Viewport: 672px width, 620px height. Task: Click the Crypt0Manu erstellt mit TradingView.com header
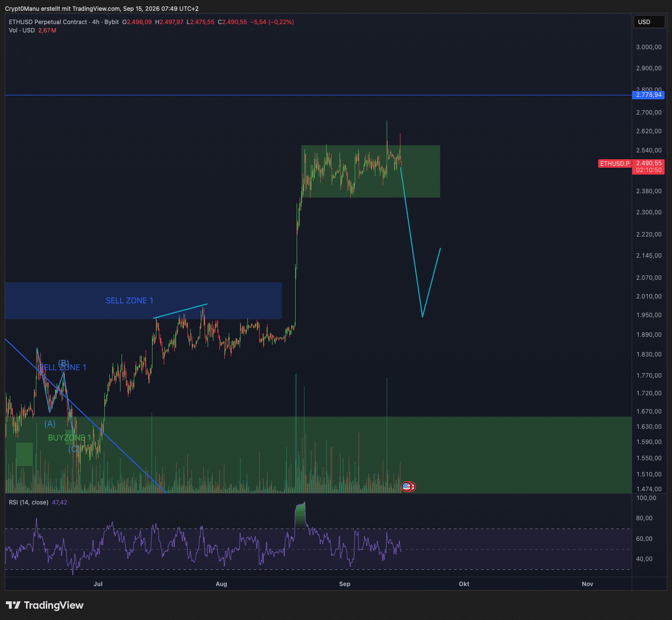102,9
